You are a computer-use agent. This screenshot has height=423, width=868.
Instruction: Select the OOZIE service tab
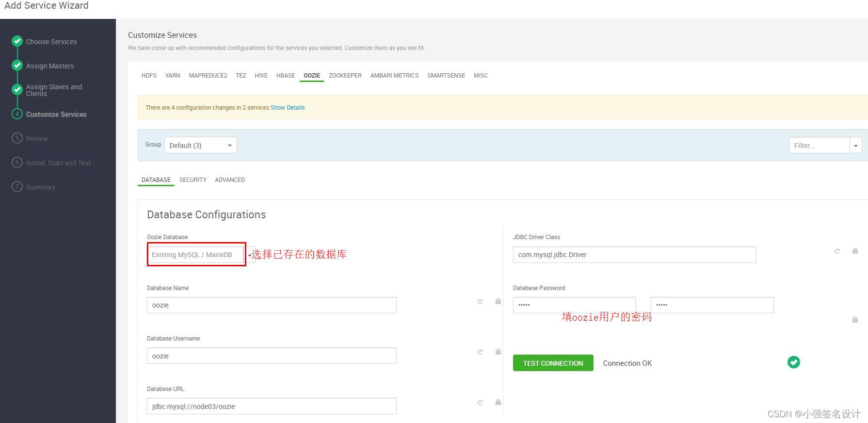(x=312, y=76)
